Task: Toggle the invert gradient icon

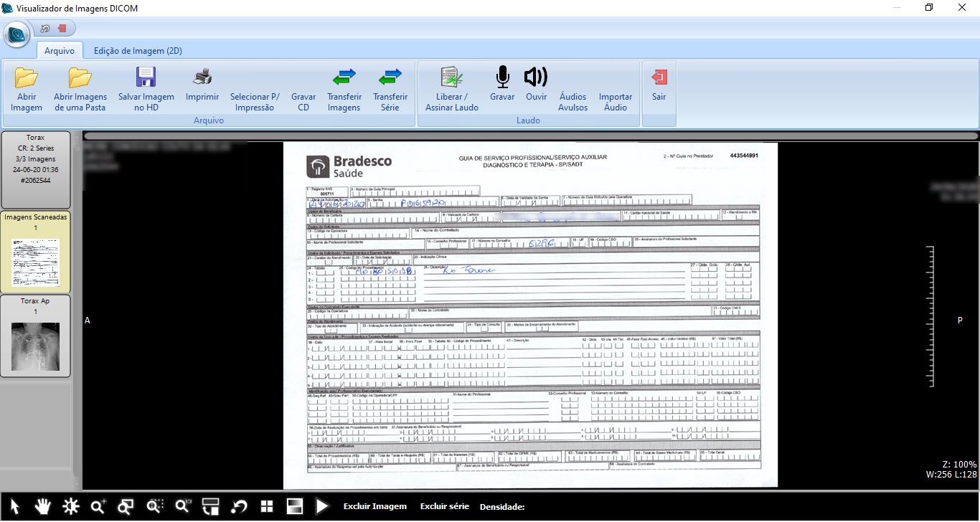Action: 294,507
